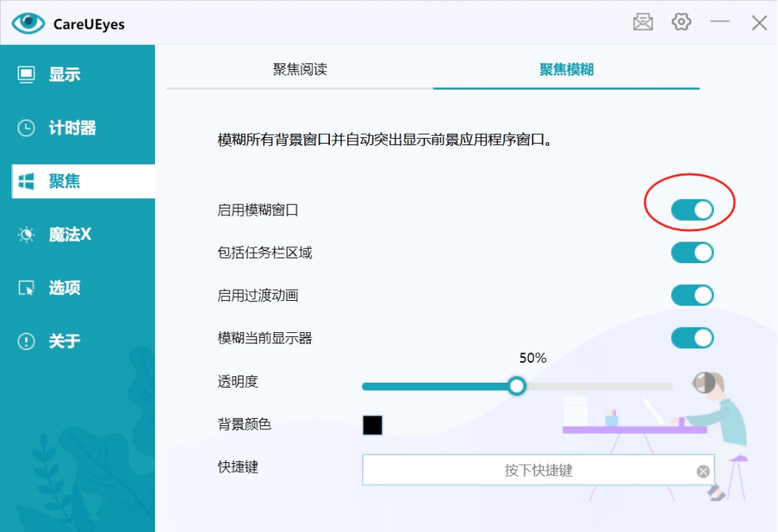This screenshot has width=778, height=532.
Task: Click the clock icon beside 计时器
Action: (x=26, y=128)
